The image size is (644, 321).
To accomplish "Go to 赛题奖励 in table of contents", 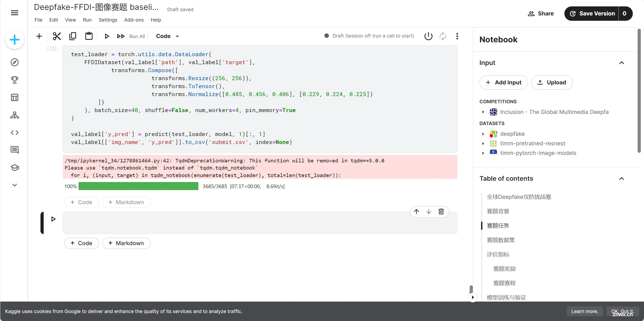I will coord(504,269).
